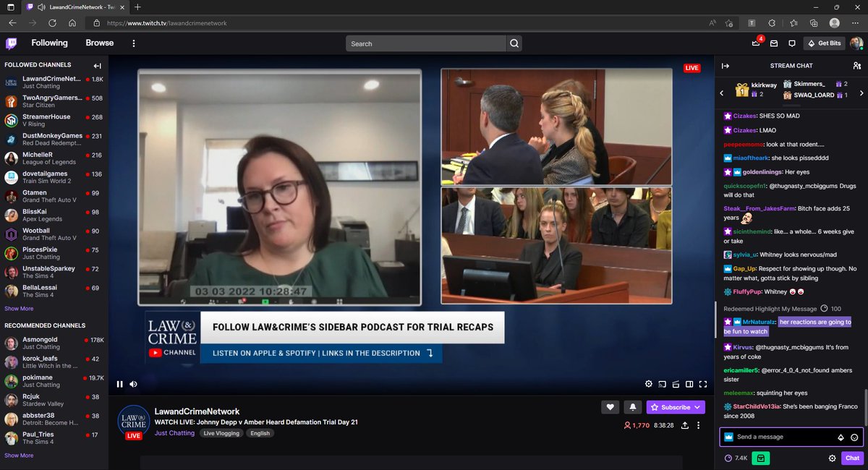Show next gift leaderboard entry
868x470 pixels.
click(x=861, y=93)
